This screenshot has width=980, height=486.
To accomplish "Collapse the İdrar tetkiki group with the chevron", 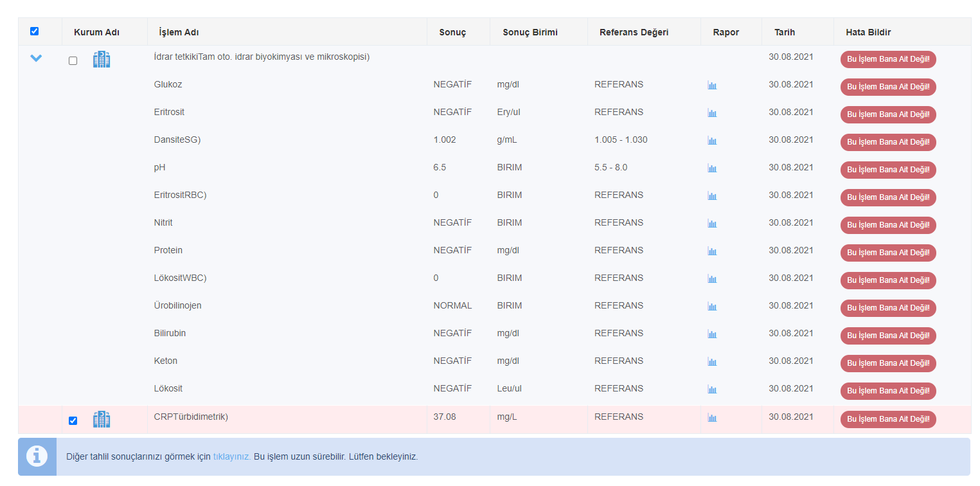I will pos(36,59).
